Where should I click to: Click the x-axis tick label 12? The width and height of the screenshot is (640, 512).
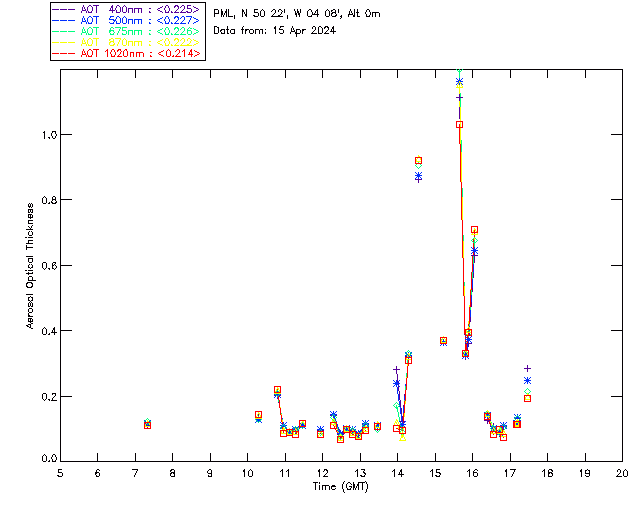click(322, 473)
